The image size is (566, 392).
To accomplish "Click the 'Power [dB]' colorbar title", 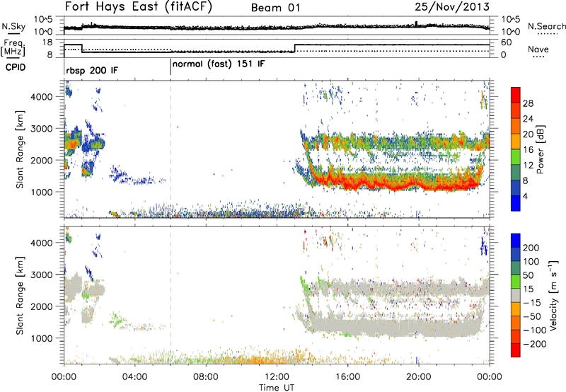I will point(540,149).
